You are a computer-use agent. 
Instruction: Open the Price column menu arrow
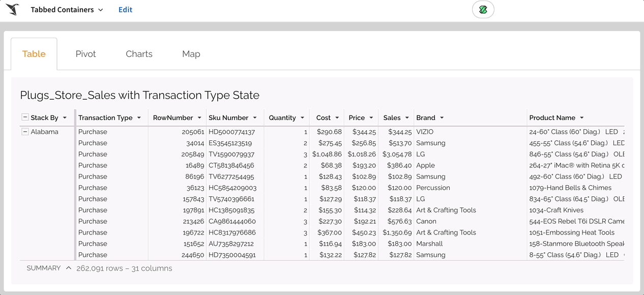(371, 118)
